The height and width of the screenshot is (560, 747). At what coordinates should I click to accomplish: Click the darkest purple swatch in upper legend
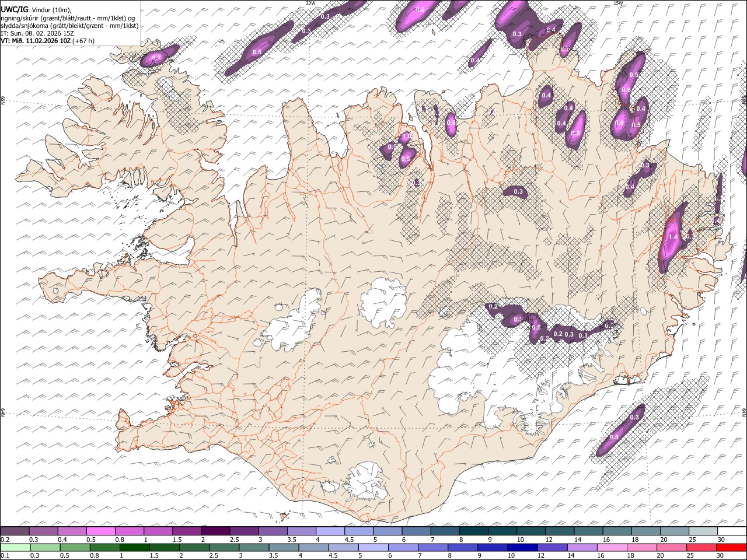(215, 531)
